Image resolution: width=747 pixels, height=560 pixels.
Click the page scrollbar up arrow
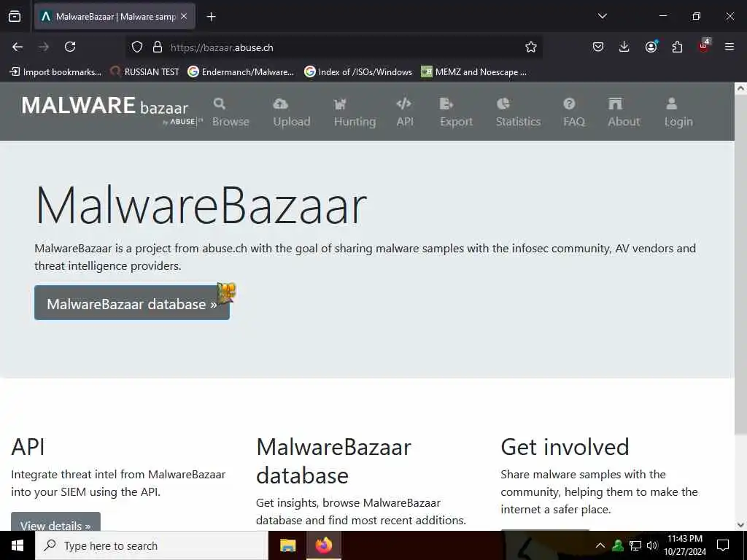coord(740,88)
